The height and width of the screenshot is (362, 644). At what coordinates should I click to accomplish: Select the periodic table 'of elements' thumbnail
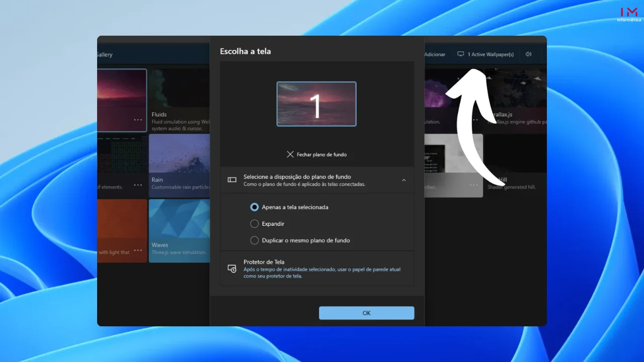tap(122, 165)
